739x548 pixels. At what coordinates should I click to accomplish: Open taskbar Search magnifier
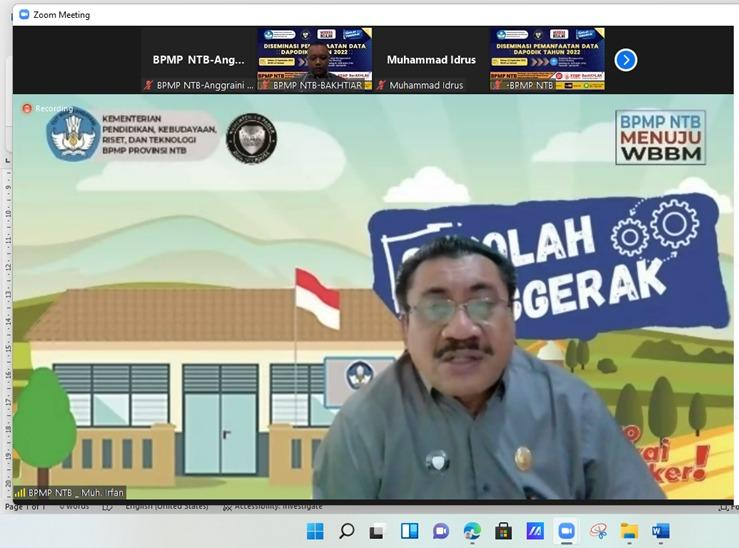[346, 531]
